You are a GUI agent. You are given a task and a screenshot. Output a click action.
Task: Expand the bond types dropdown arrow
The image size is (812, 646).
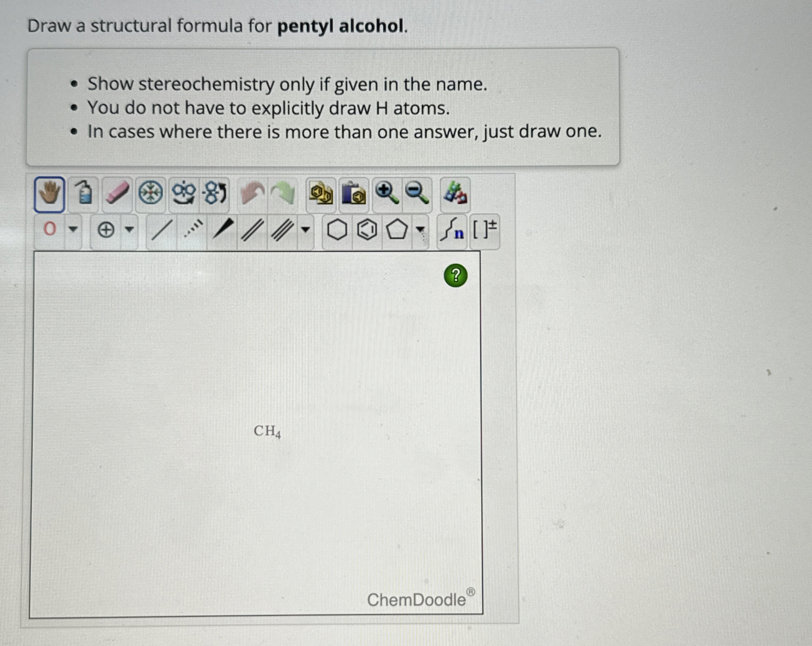coord(305,229)
